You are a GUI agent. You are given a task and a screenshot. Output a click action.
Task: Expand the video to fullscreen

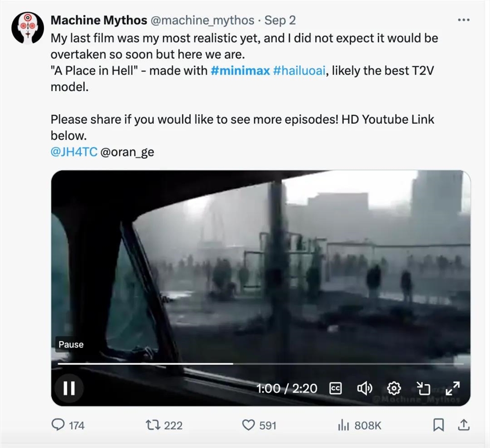coord(452,388)
